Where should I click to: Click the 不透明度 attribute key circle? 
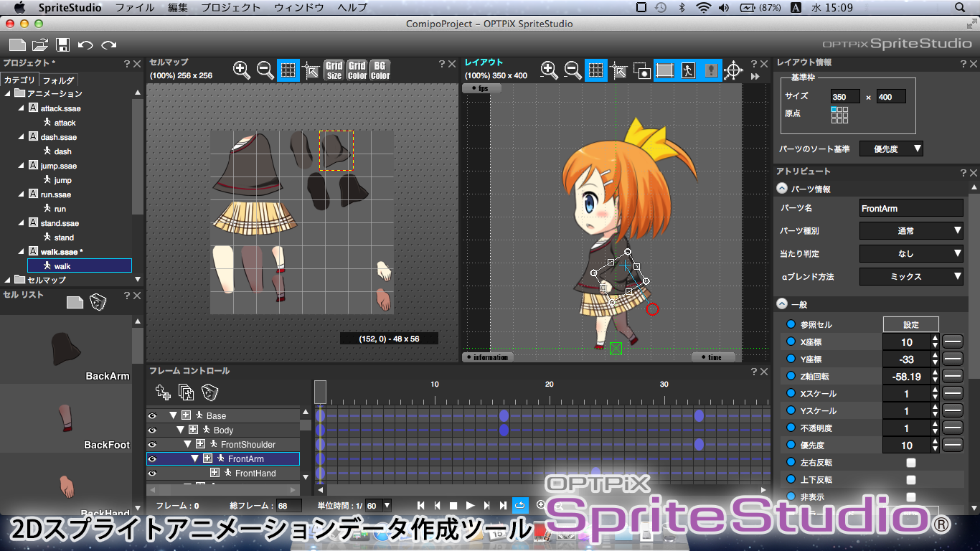point(791,428)
